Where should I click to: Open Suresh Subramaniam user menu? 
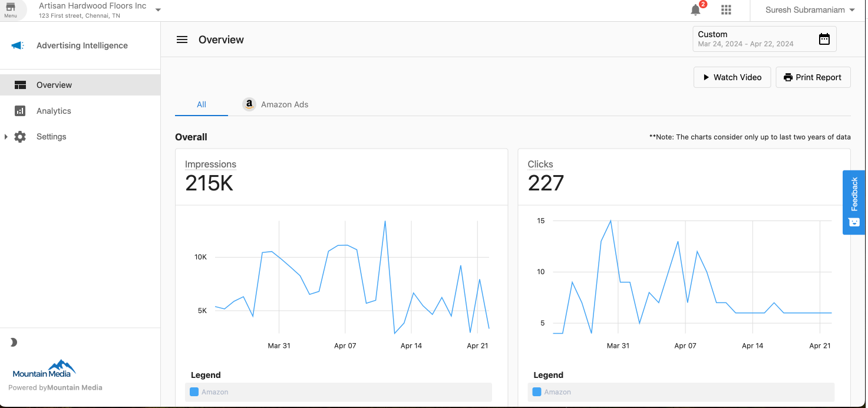(810, 10)
